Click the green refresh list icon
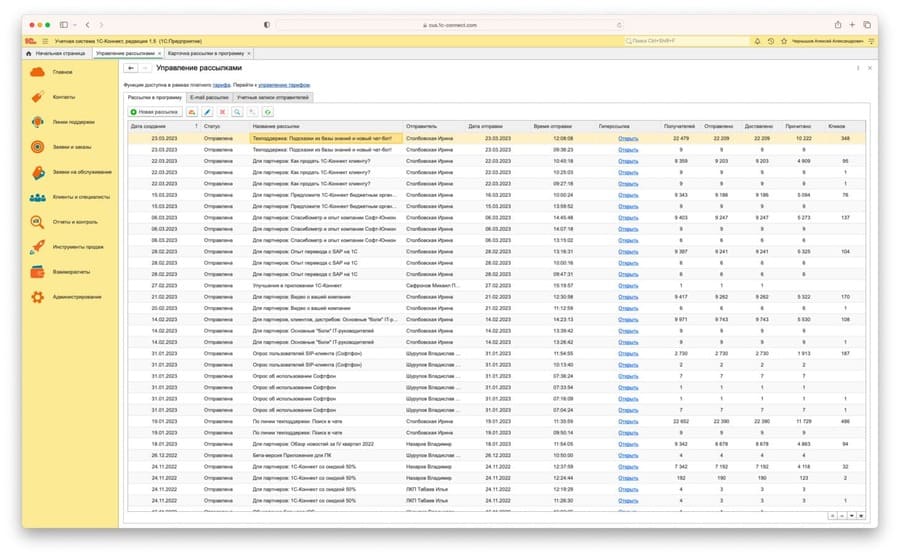The image size is (900, 557). pyautogui.click(x=267, y=112)
